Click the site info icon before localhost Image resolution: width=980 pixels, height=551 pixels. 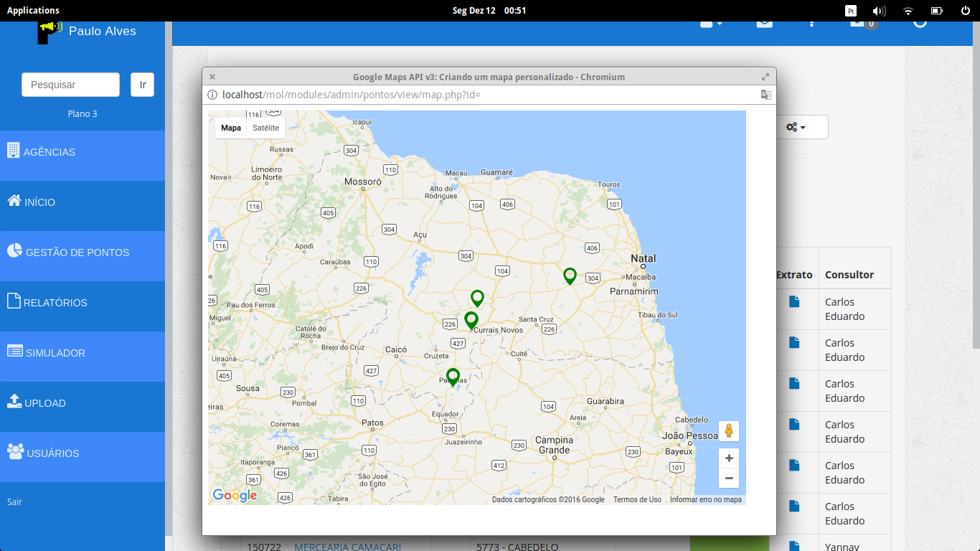pos(212,95)
